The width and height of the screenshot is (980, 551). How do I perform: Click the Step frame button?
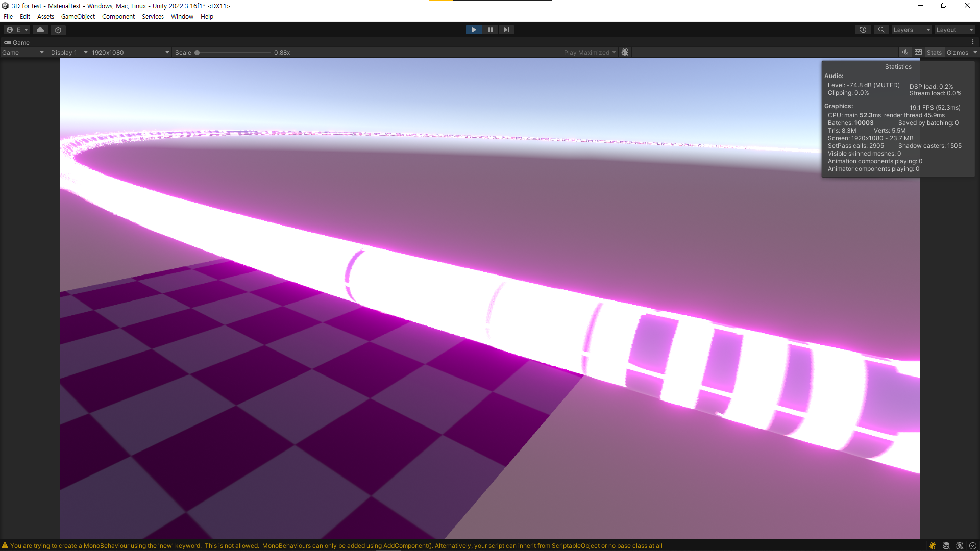506,30
